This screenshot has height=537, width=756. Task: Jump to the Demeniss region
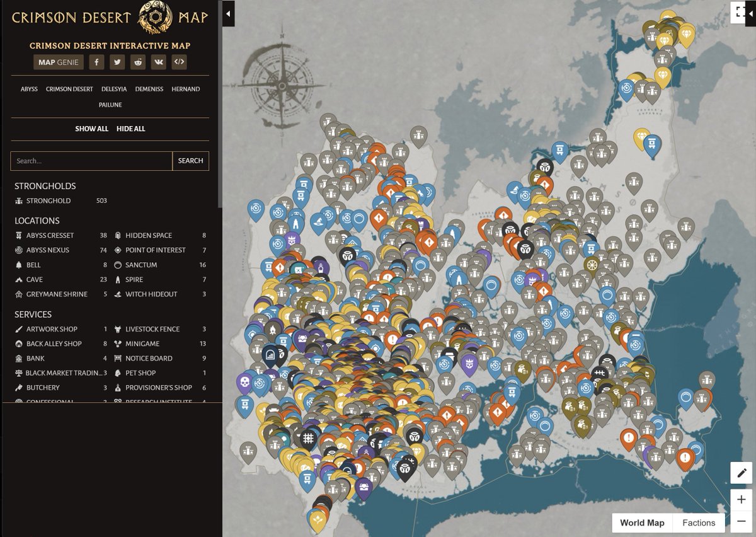click(x=149, y=89)
